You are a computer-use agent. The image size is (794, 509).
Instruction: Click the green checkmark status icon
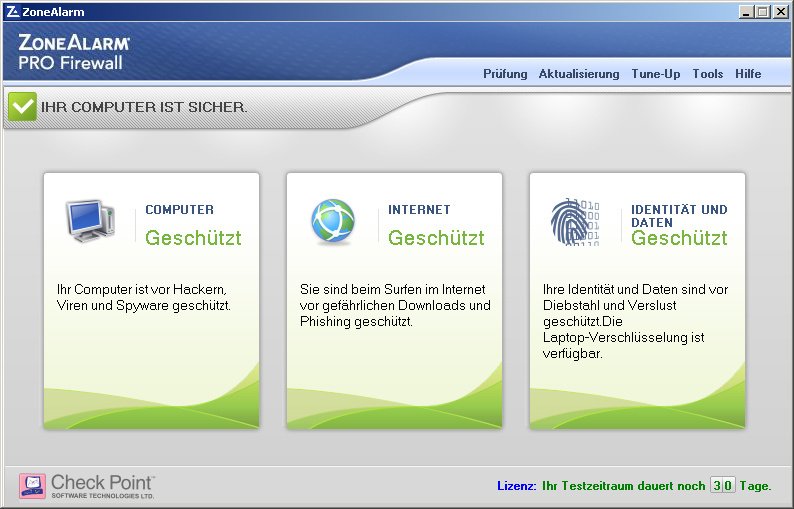tap(22, 106)
